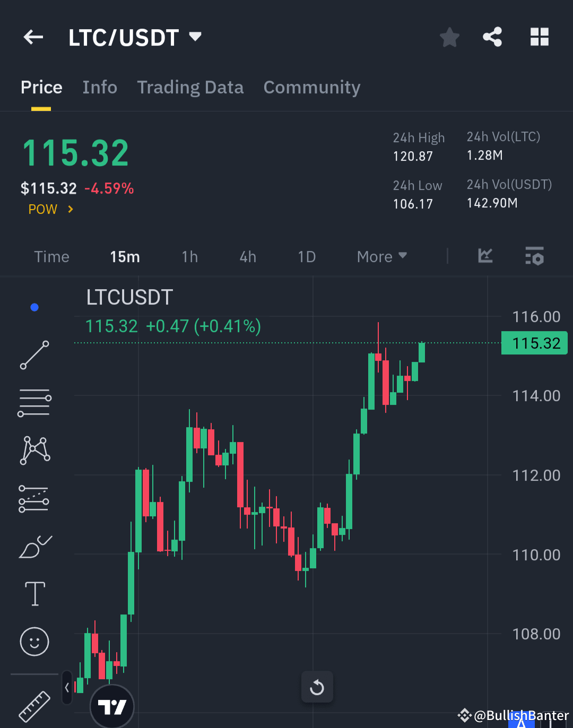
Task: Select the ruler measurement tool
Action: coord(34,706)
